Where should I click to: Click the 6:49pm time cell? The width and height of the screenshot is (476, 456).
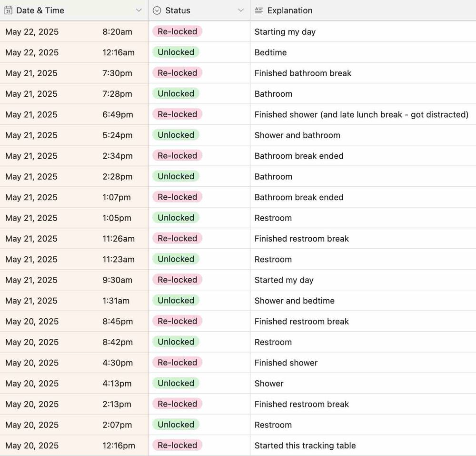[118, 114]
